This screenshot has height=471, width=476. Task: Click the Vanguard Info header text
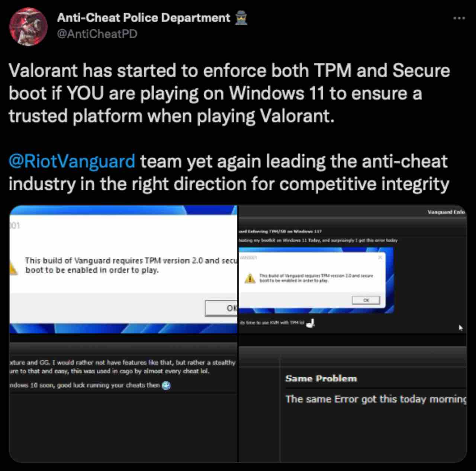pos(446,212)
